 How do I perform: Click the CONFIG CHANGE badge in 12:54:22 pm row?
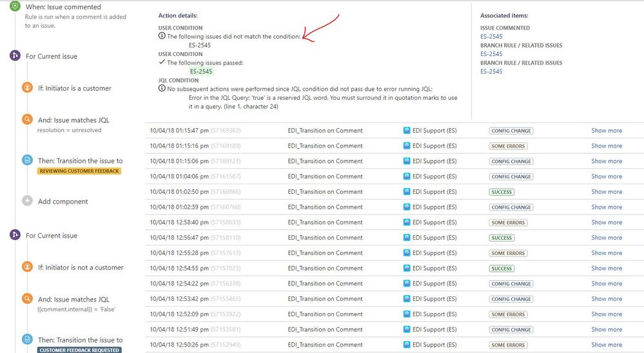[x=511, y=284]
